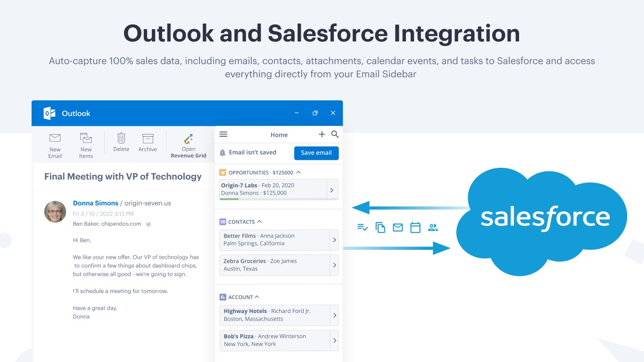The width and height of the screenshot is (644, 362).
Task: Click the calendar icon near Salesforce
Action: [415, 228]
